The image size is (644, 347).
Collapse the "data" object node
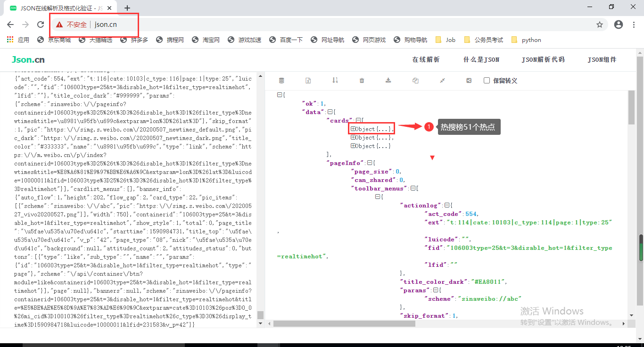click(330, 112)
